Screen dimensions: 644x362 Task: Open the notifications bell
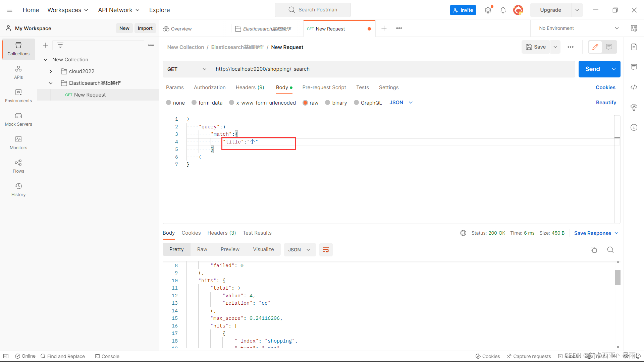(x=503, y=10)
